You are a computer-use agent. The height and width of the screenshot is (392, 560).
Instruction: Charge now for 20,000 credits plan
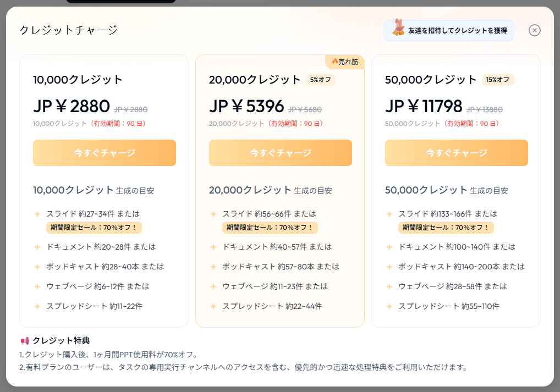click(281, 153)
